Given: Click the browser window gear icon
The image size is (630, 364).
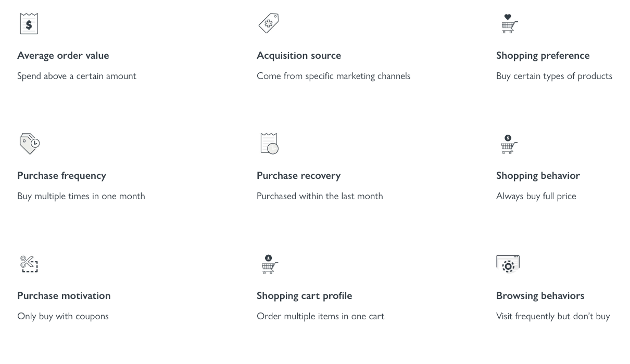Looking at the screenshot, I should click(x=508, y=264).
